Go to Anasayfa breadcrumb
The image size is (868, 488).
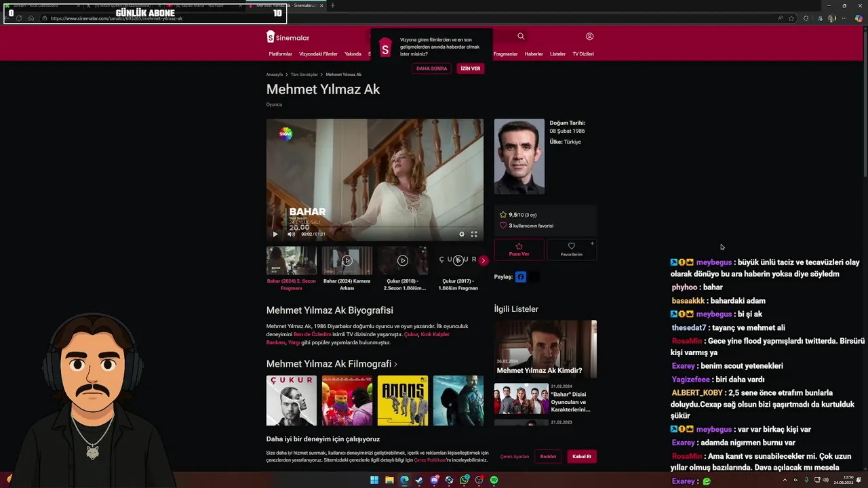pyautogui.click(x=275, y=75)
